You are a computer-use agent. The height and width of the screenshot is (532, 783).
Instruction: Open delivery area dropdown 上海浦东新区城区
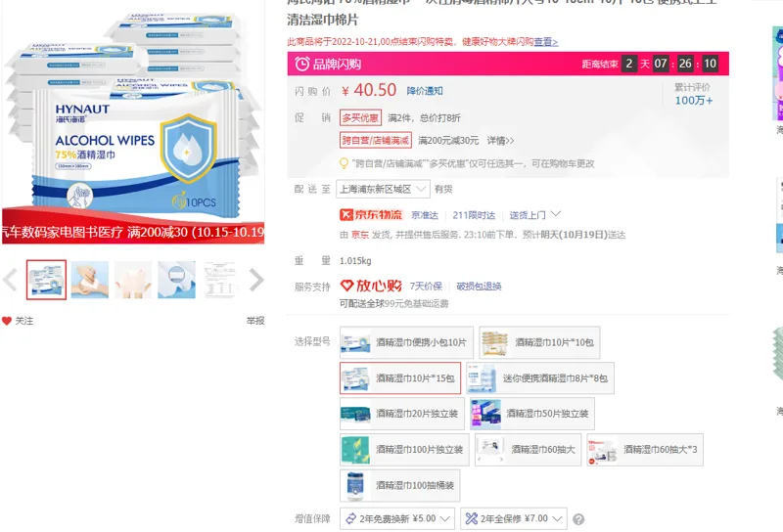(383, 189)
